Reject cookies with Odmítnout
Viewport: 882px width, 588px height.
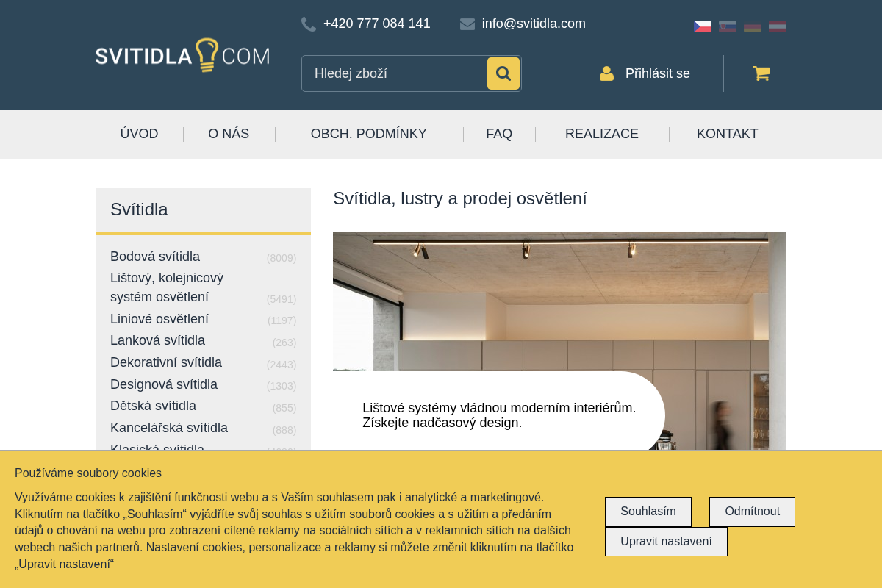pyautogui.click(x=752, y=512)
